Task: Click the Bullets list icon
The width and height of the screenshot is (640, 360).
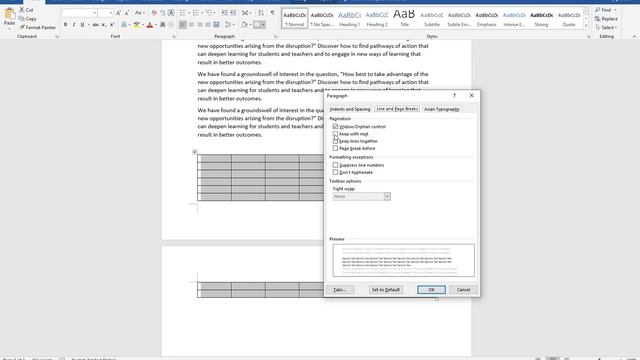Action: (182, 13)
